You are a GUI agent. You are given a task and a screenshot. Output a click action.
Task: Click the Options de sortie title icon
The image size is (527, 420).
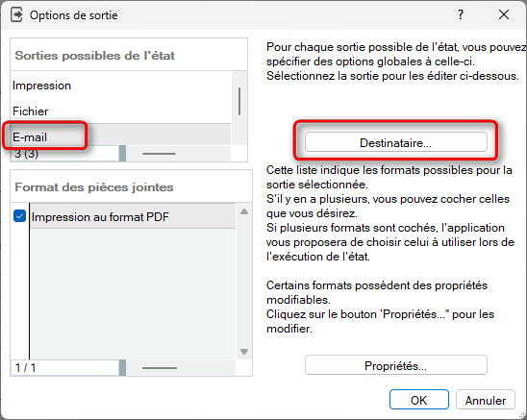(16, 15)
